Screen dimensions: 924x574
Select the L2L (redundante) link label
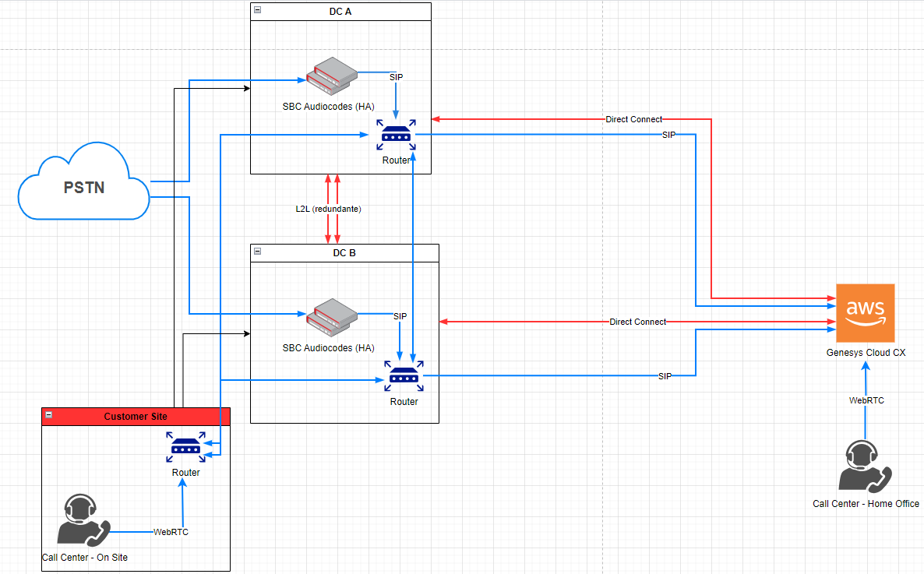(328, 209)
